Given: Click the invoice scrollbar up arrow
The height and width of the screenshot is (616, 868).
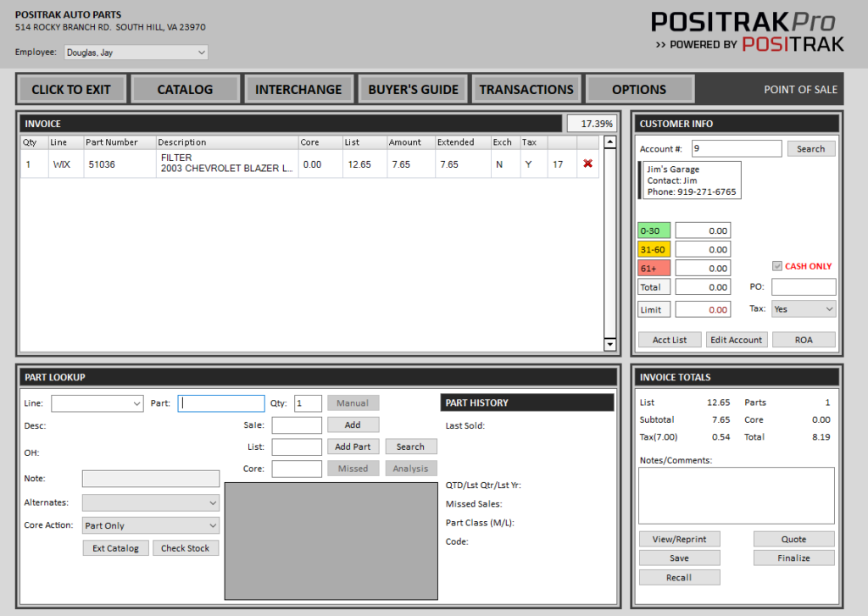Looking at the screenshot, I should coord(609,142).
